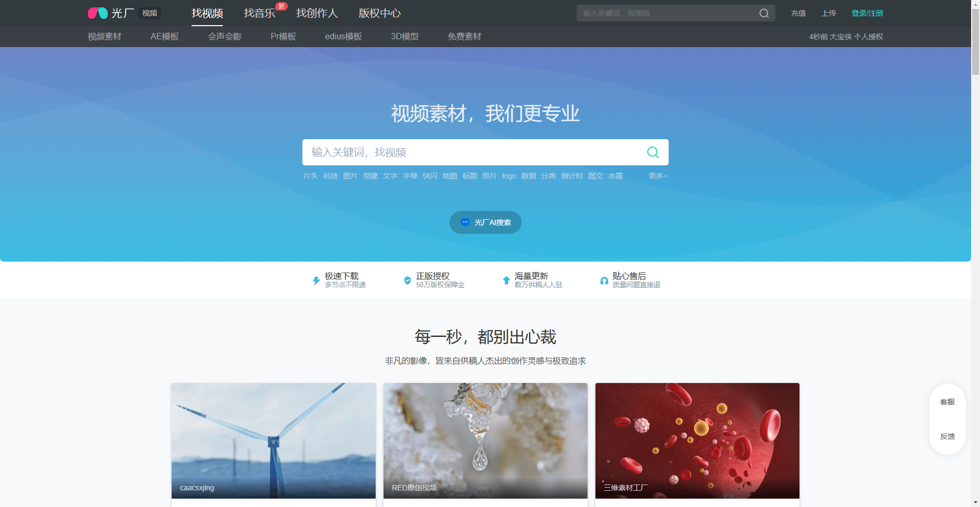Select the 科技 keyword tag
Screen dimensions: 980x507
point(330,176)
